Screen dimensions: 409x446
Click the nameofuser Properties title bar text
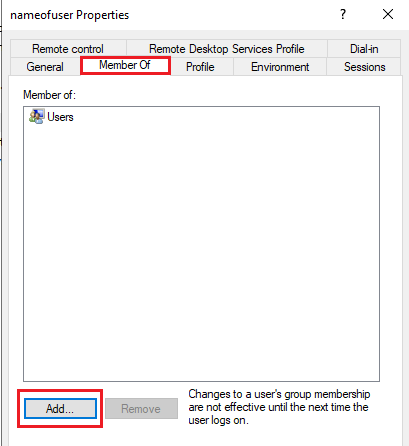(x=70, y=15)
